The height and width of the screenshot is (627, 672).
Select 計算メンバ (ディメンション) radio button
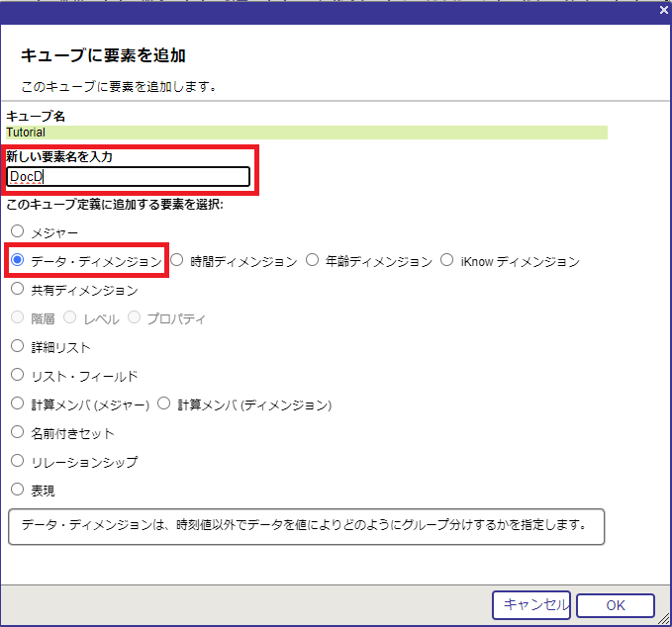pos(164,404)
